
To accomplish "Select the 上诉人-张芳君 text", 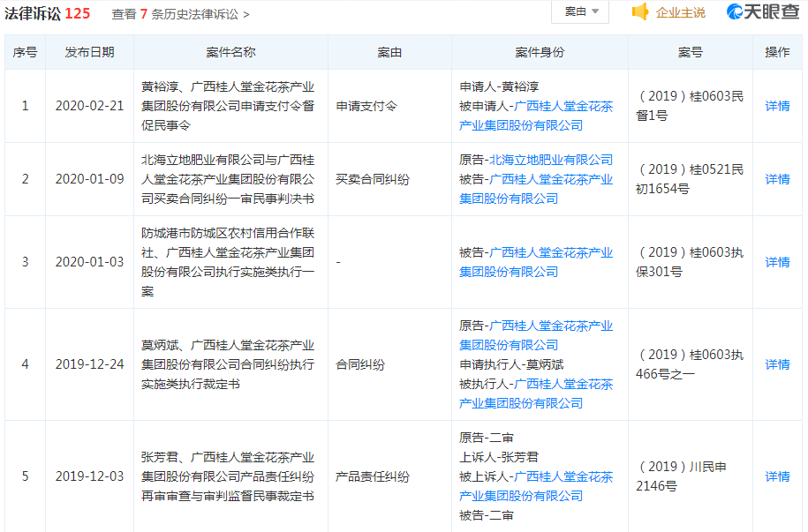I will click(x=499, y=457).
